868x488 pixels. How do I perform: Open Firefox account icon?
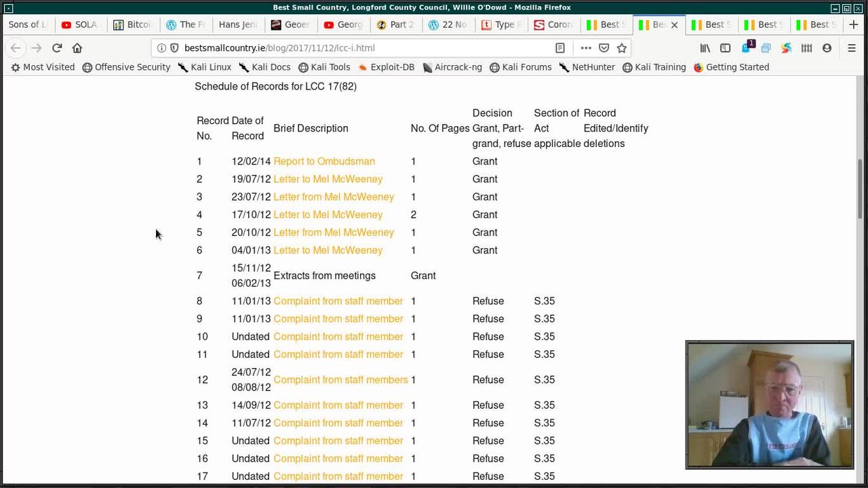coord(827,48)
